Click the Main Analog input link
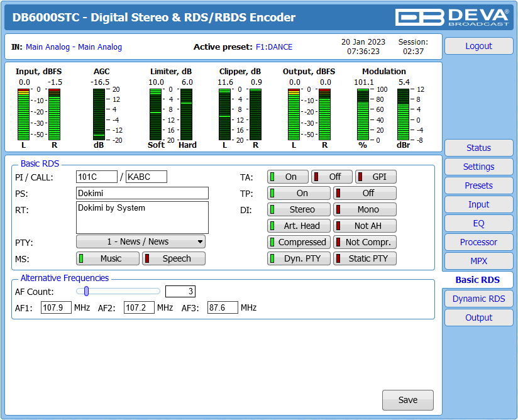The image size is (518, 420). (x=74, y=47)
